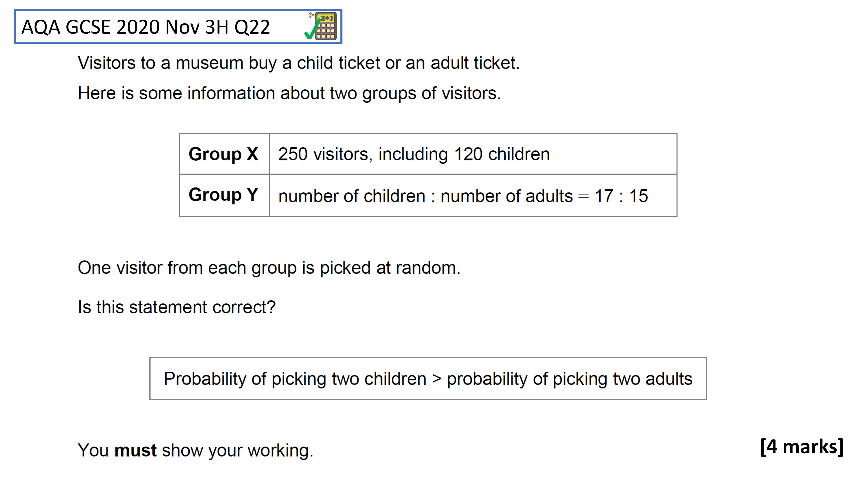Click the probability statement box
This screenshot has height=488, width=868.
tap(428, 379)
